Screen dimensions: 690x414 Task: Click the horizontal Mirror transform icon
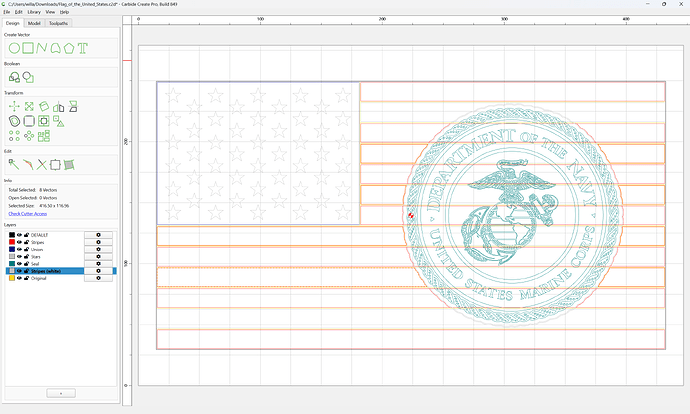click(x=59, y=106)
